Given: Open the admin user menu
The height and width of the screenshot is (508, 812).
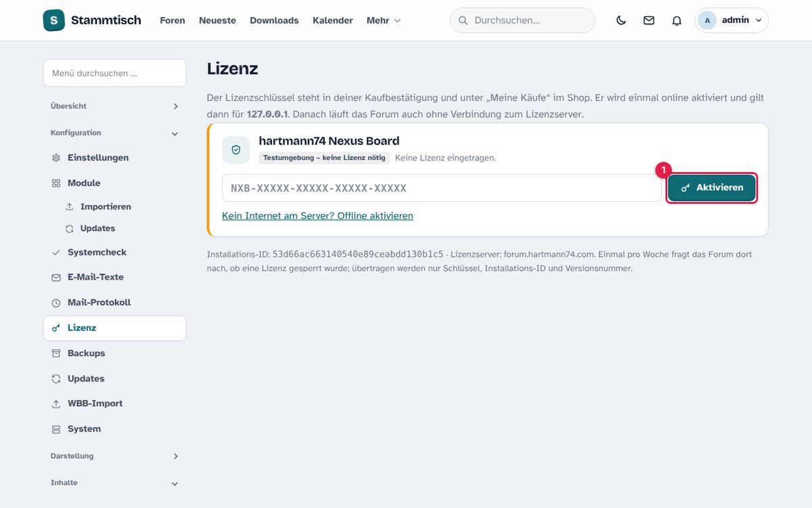Looking at the screenshot, I should coord(731,20).
